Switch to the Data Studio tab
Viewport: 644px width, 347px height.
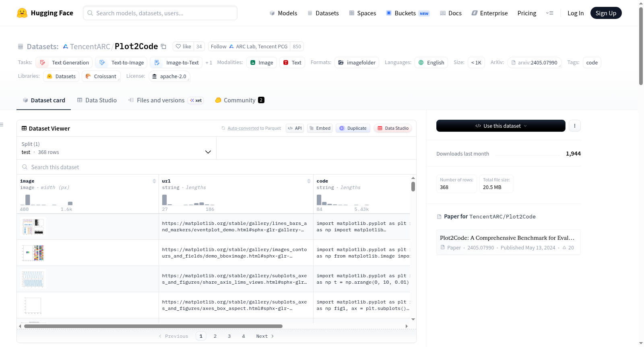pos(97,100)
